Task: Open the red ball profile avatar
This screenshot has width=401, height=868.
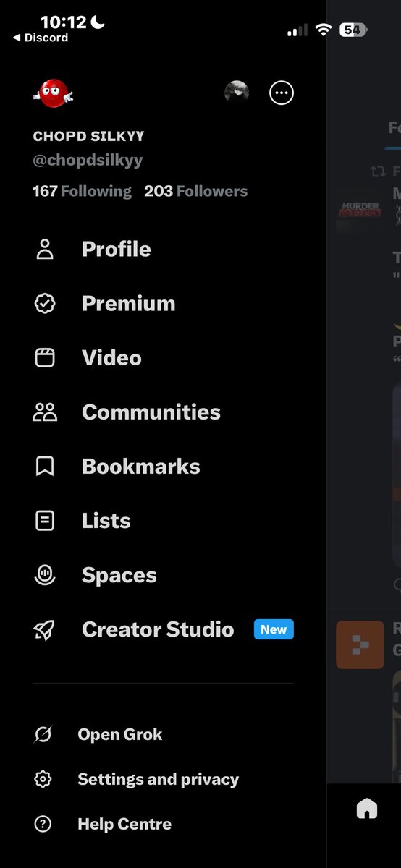Action: [x=54, y=93]
